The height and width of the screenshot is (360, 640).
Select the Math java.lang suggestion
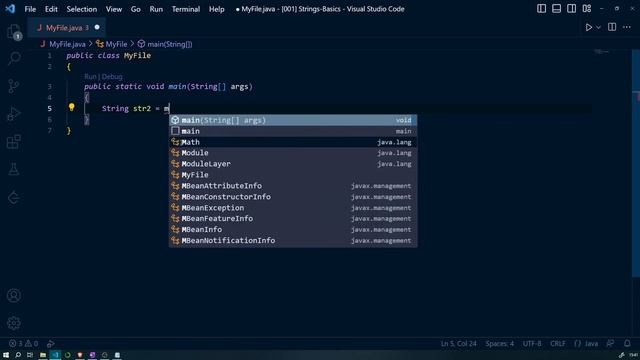pos(293,142)
